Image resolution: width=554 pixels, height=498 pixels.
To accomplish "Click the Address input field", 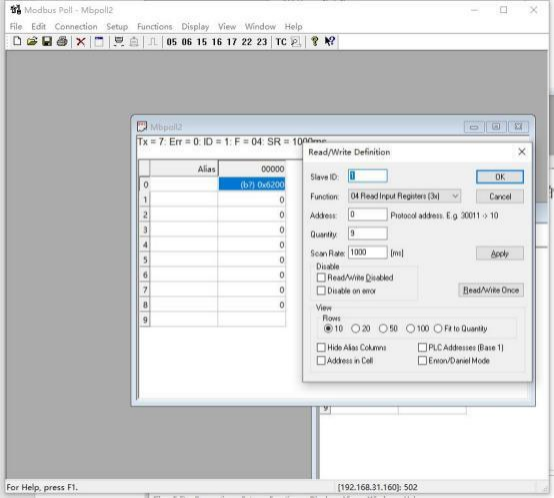I will tap(368, 214).
